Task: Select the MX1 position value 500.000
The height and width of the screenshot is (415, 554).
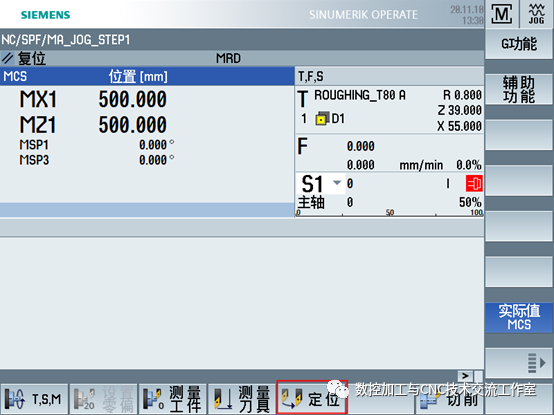Action: [x=132, y=99]
